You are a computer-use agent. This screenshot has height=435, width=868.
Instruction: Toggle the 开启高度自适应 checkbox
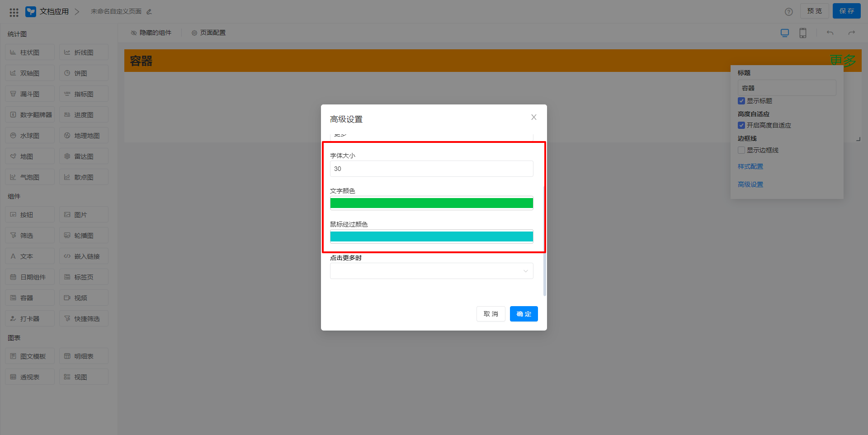(741, 125)
